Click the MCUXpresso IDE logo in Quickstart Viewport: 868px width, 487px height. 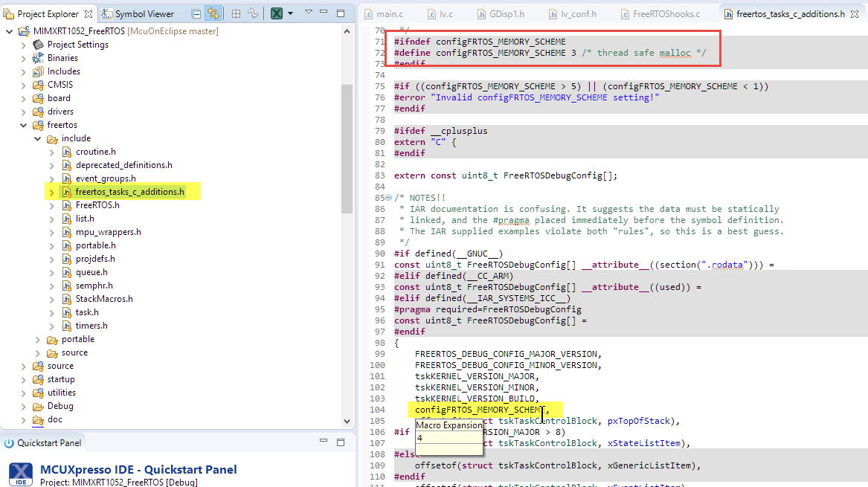point(22,474)
